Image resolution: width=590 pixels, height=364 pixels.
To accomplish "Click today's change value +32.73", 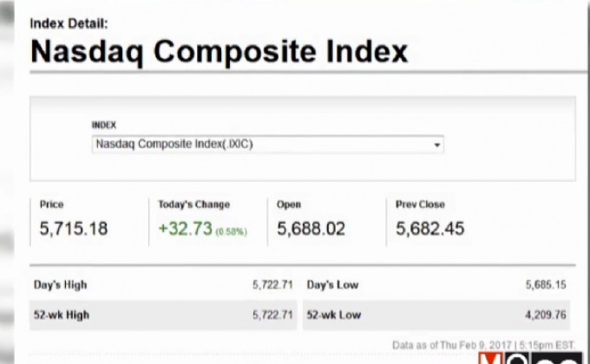I will pyautogui.click(x=187, y=230).
